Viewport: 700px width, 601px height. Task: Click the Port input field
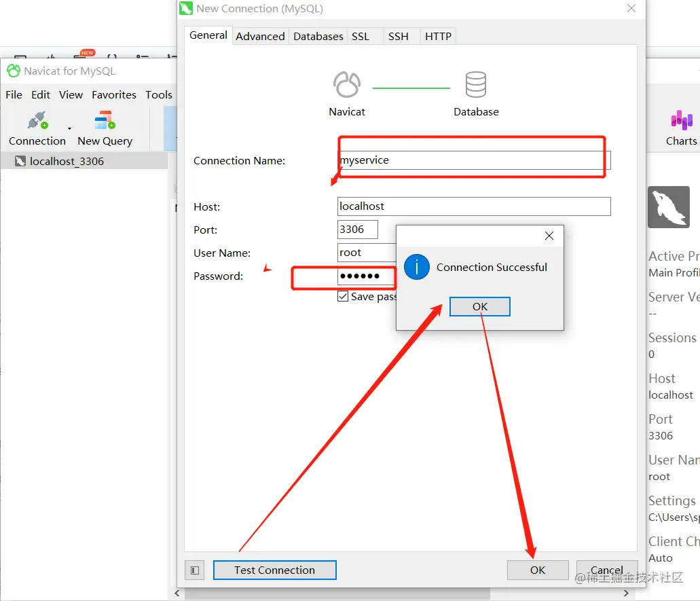(x=358, y=230)
